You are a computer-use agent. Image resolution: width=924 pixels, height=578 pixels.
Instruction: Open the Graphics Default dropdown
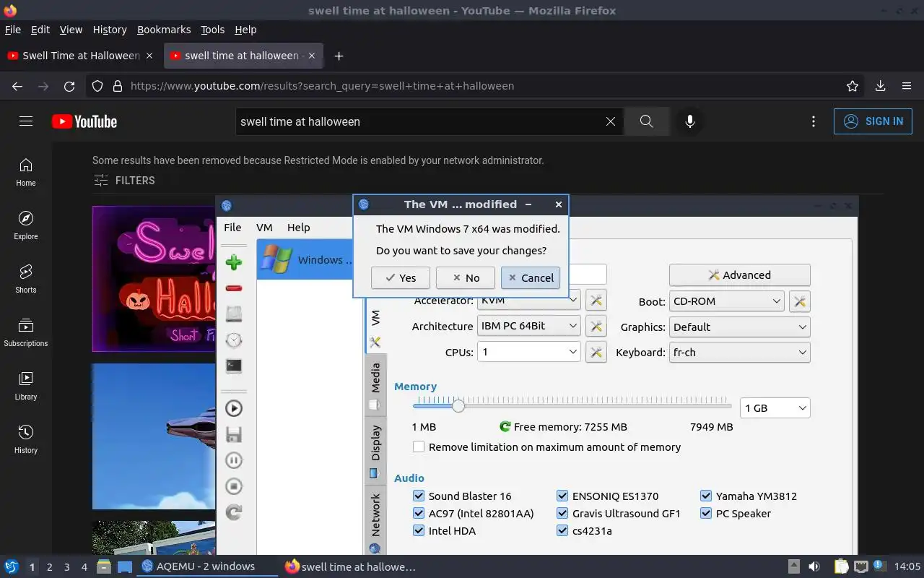click(740, 327)
